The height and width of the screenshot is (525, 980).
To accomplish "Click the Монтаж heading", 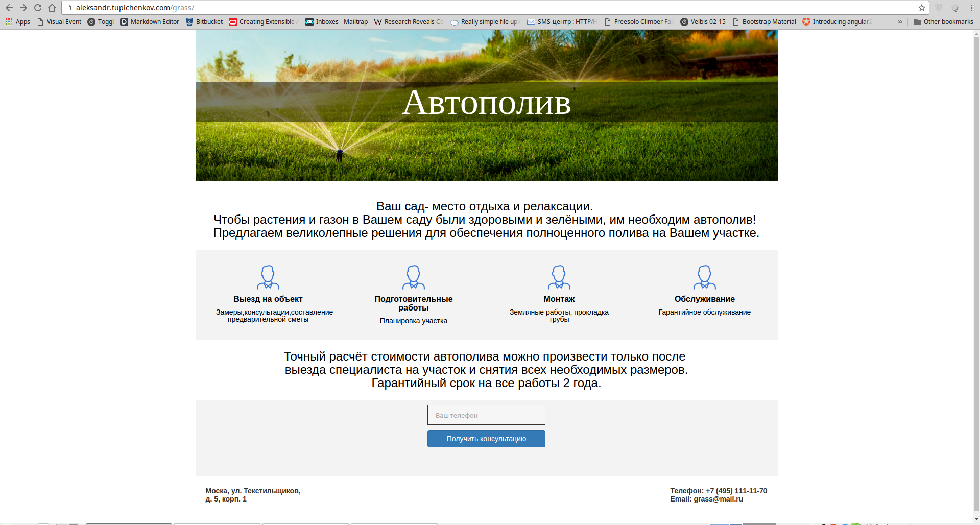I will [559, 299].
